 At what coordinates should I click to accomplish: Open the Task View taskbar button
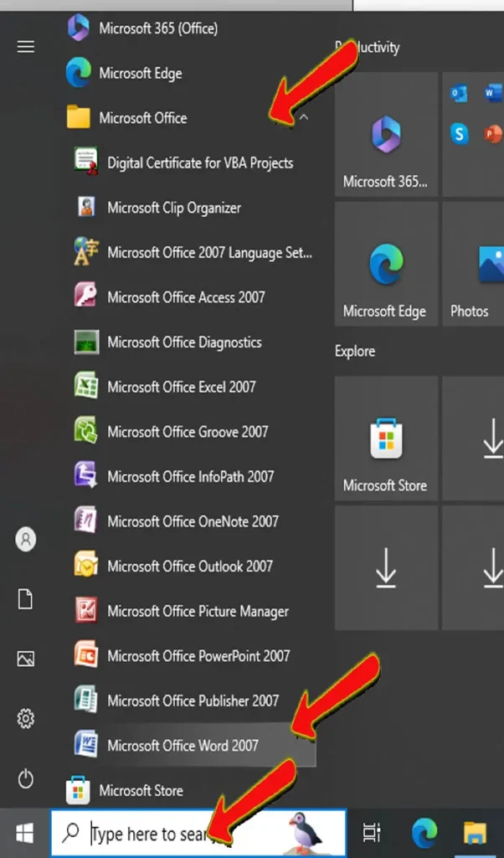pyautogui.click(x=372, y=834)
